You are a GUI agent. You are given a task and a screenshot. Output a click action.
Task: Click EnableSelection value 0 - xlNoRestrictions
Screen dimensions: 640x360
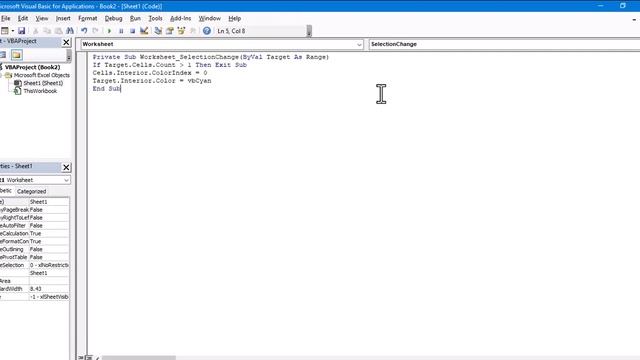[x=49, y=265]
